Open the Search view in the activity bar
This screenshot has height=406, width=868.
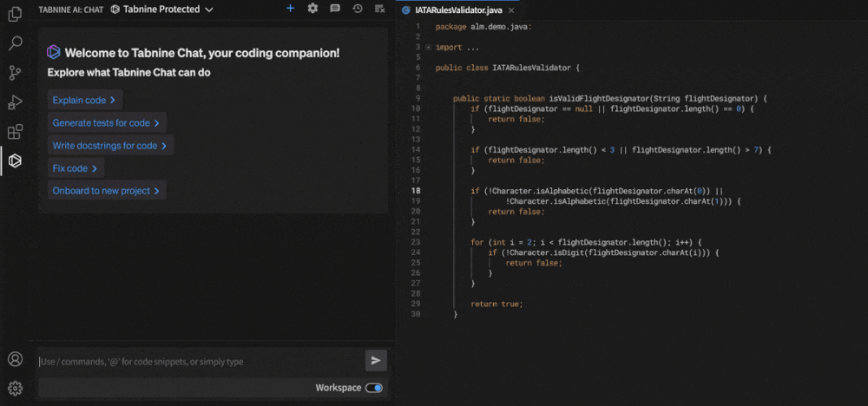click(15, 43)
